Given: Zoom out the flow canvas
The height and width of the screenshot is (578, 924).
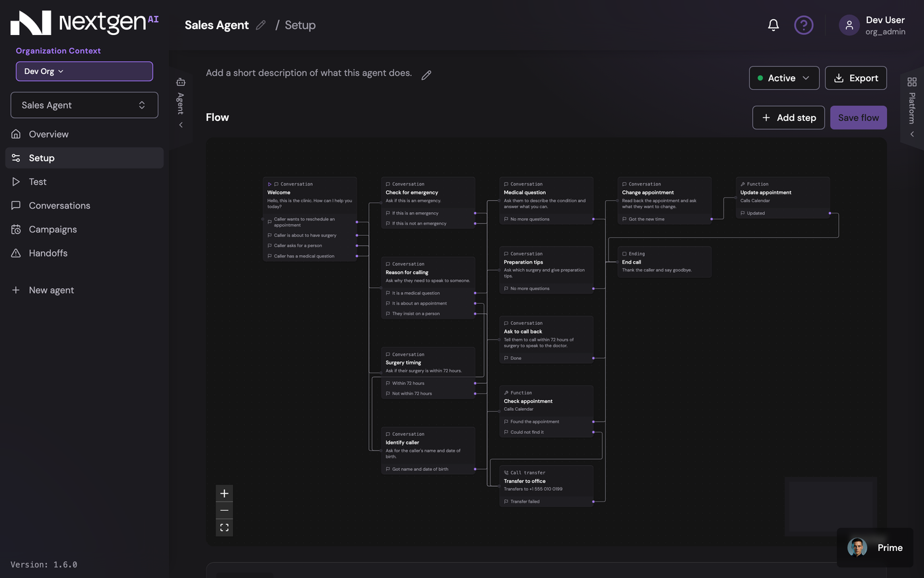Looking at the screenshot, I should coord(224,511).
